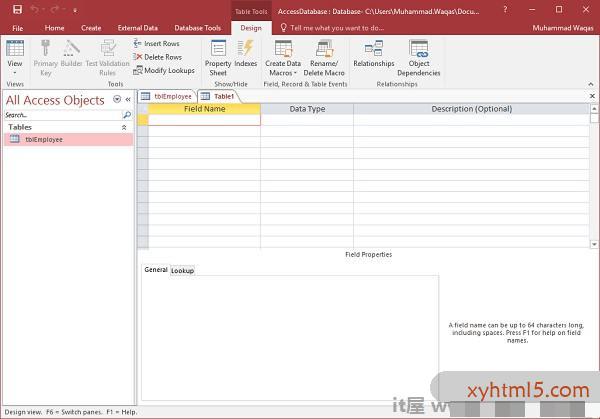Set the Primary Key

tap(46, 58)
